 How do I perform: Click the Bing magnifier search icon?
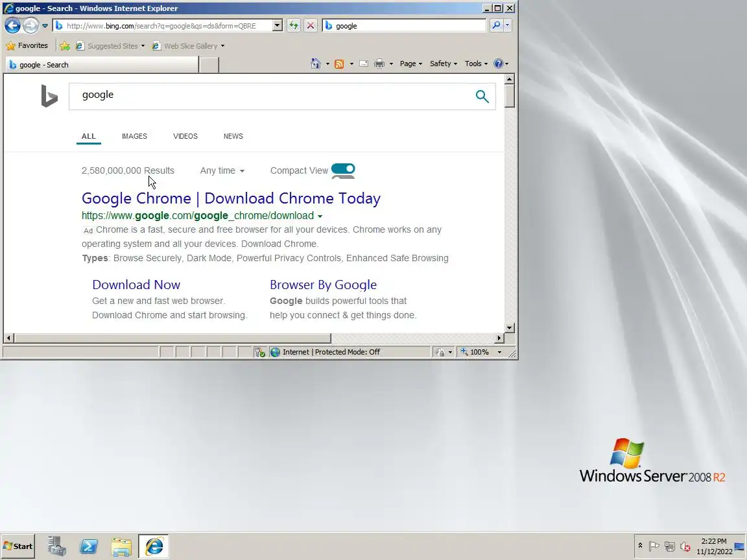tap(482, 96)
